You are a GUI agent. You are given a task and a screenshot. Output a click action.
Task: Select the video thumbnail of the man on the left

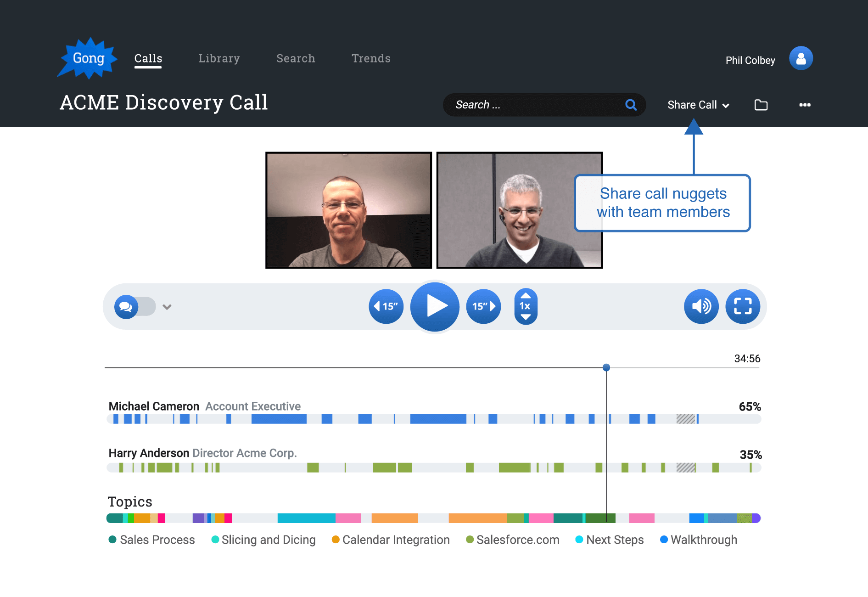pyautogui.click(x=349, y=210)
